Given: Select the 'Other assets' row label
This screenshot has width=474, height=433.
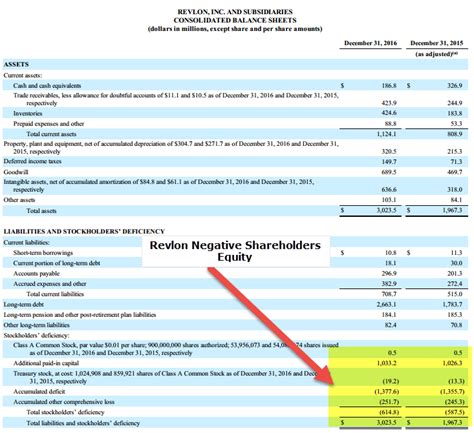Looking at the screenshot, I should pyautogui.click(x=19, y=200).
